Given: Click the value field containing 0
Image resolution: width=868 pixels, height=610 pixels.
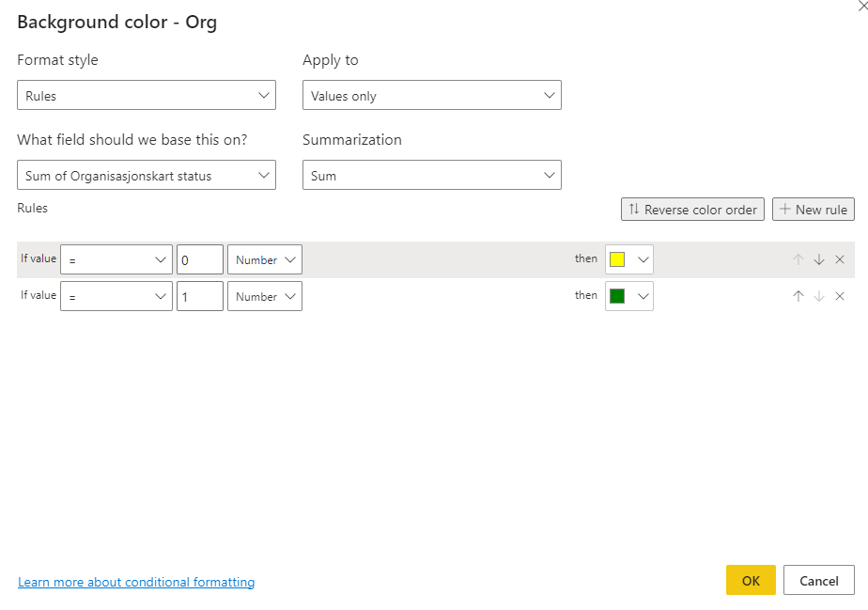Looking at the screenshot, I should [x=200, y=259].
